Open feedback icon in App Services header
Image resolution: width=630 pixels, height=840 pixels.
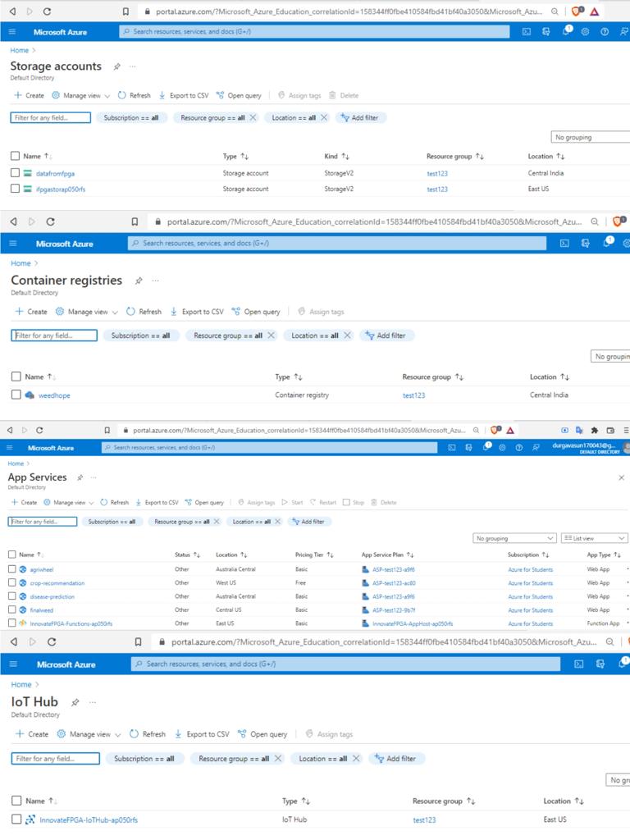coord(536,447)
